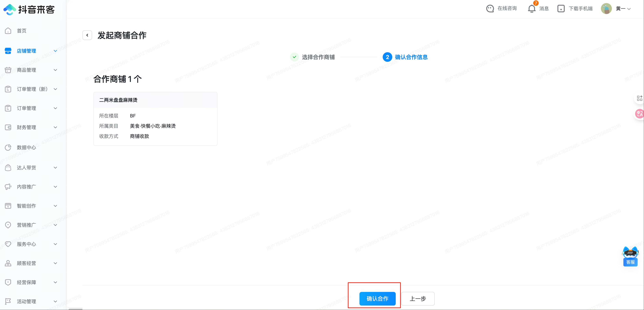Open the 消息 notification bell
The width and height of the screenshot is (644, 310).
coord(531,9)
